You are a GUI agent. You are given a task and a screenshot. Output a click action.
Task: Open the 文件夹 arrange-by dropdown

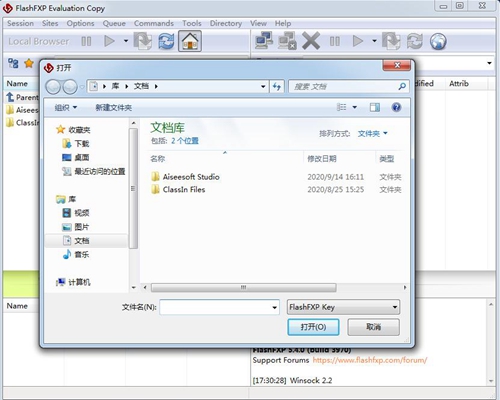point(372,134)
